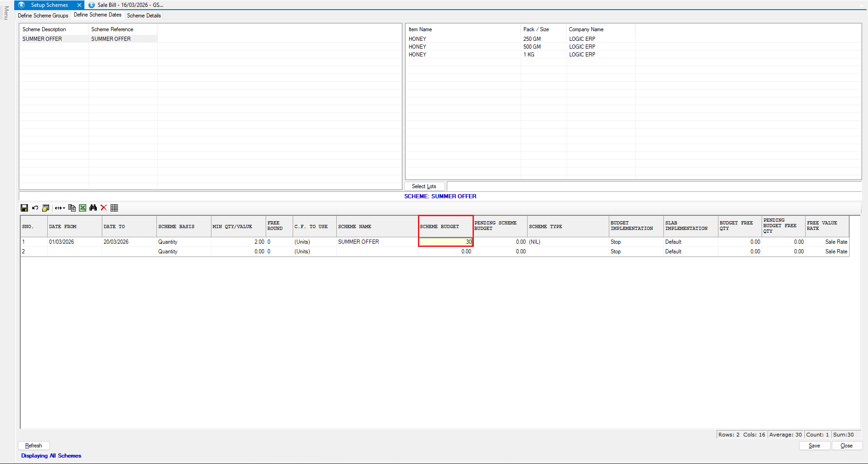Click the red X delete icon
This screenshot has width=868, height=464.
(104, 208)
